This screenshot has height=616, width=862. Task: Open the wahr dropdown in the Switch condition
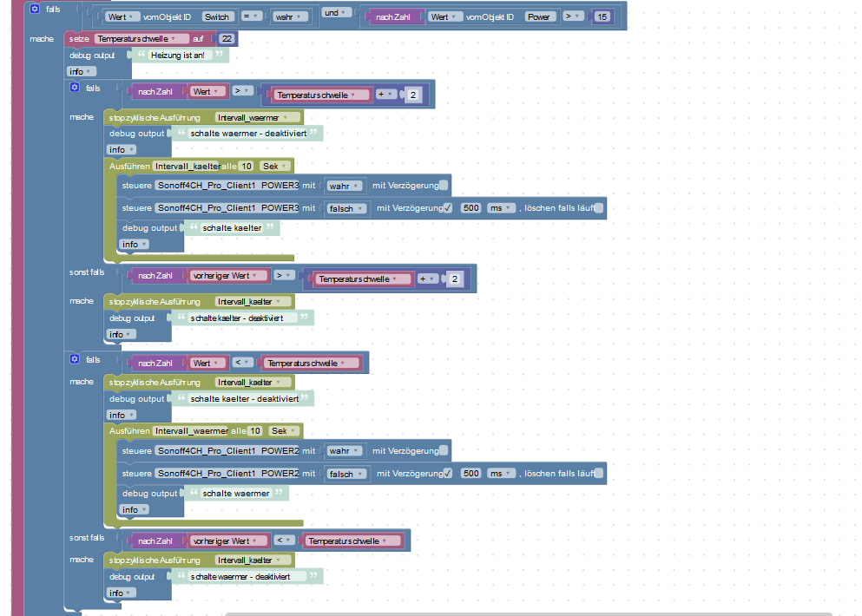[x=290, y=17]
